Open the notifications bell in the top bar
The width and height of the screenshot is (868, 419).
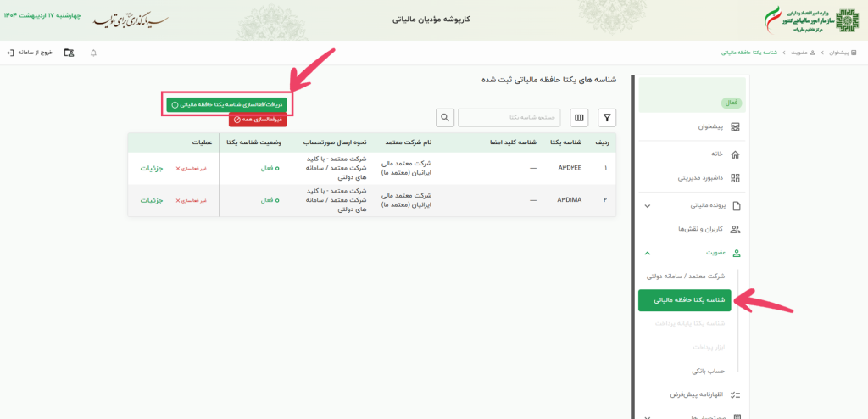point(93,53)
